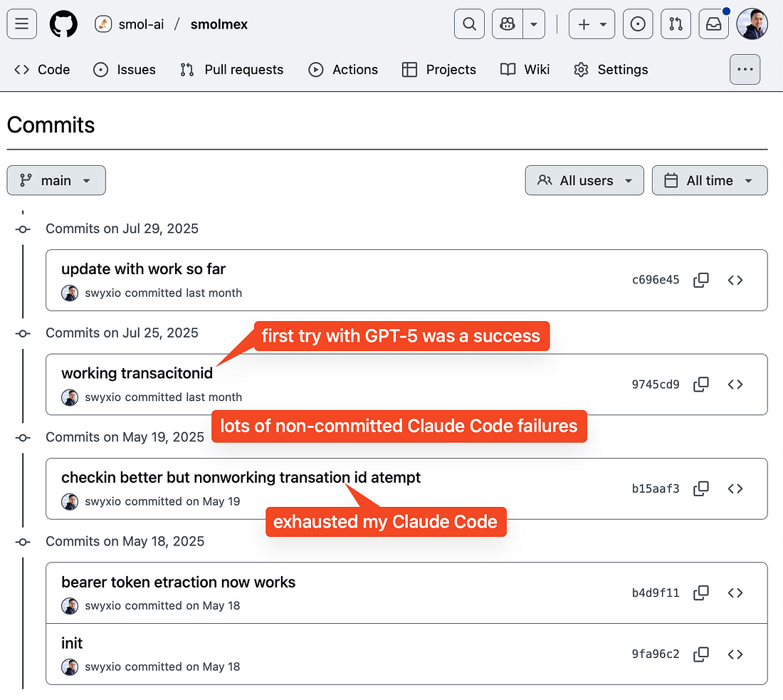The width and height of the screenshot is (783, 700).
Task: Click swyxio avatar on 'update with work so far'
Action: coord(70,293)
